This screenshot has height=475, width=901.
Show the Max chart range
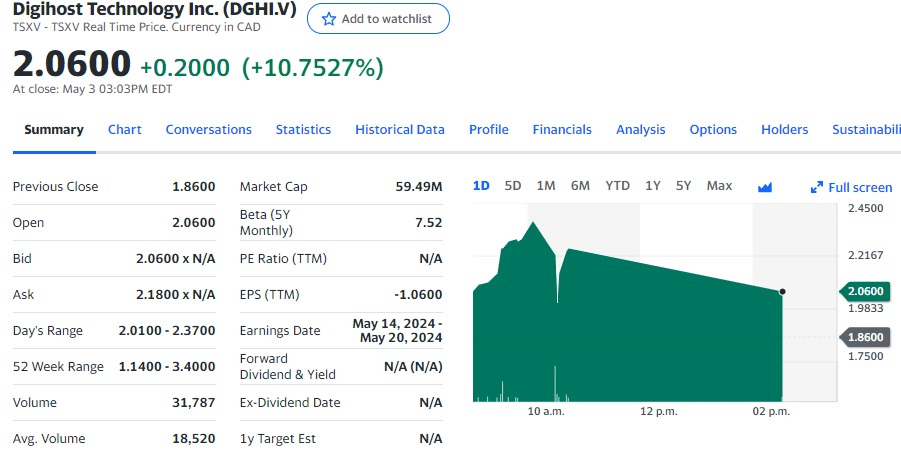coord(719,186)
